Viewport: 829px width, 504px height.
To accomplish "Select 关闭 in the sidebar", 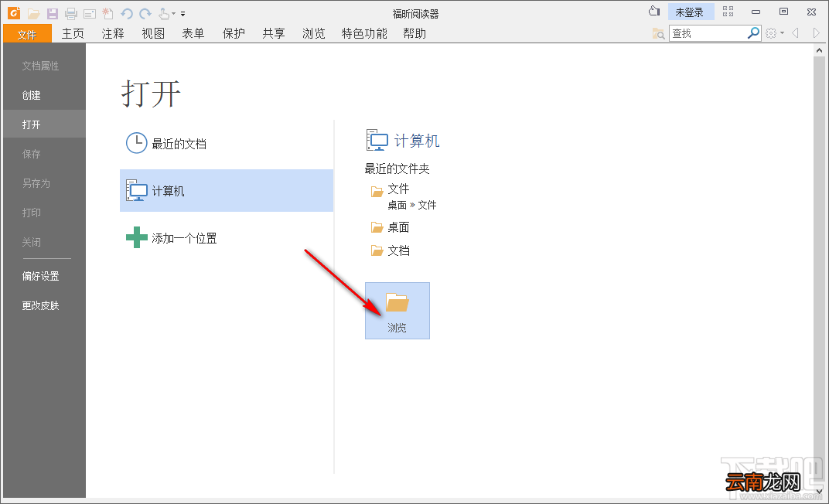I will point(44,242).
